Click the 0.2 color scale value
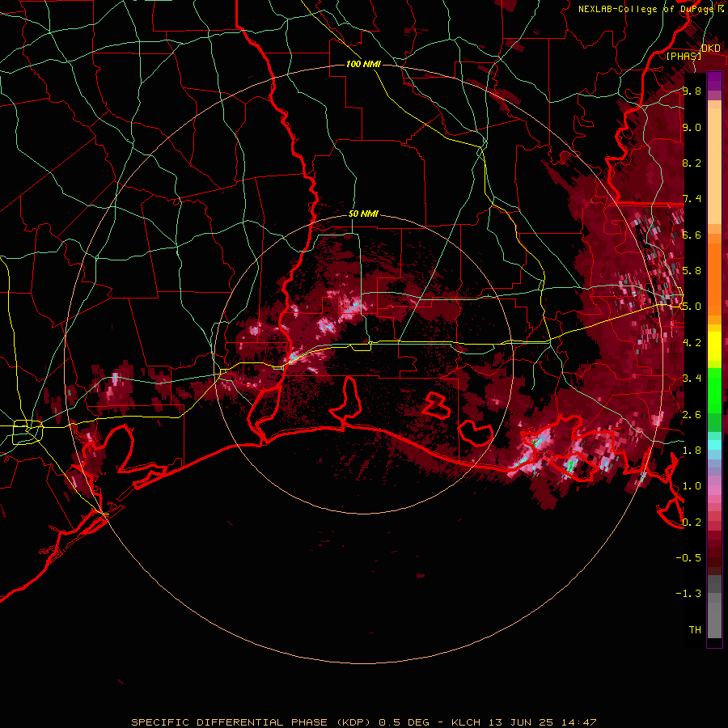 point(692,522)
